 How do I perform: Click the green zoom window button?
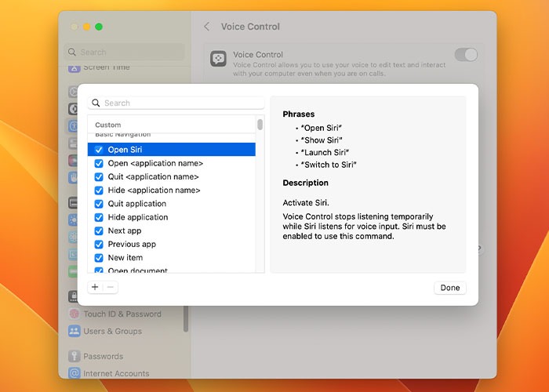(99, 27)
